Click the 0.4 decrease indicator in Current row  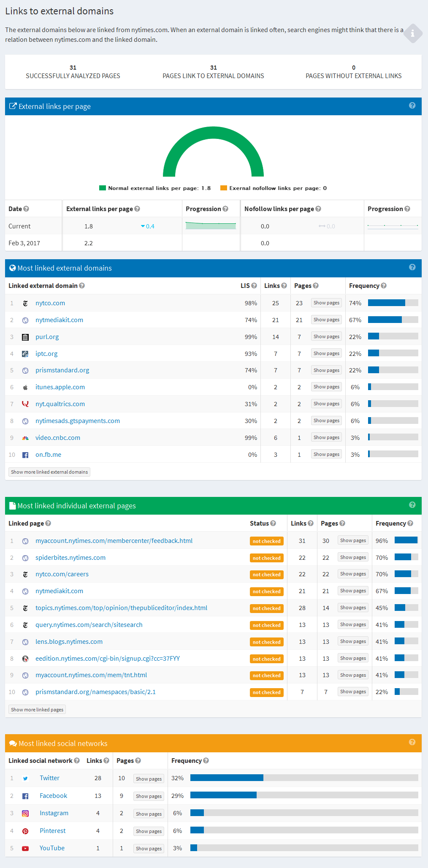click(147, 226)
